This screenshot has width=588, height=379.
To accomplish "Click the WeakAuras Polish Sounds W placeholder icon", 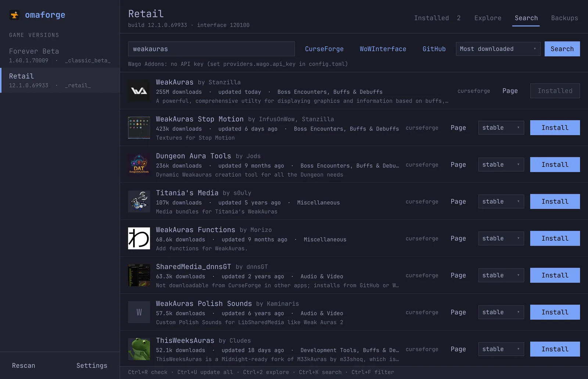I will click(139, 312).
